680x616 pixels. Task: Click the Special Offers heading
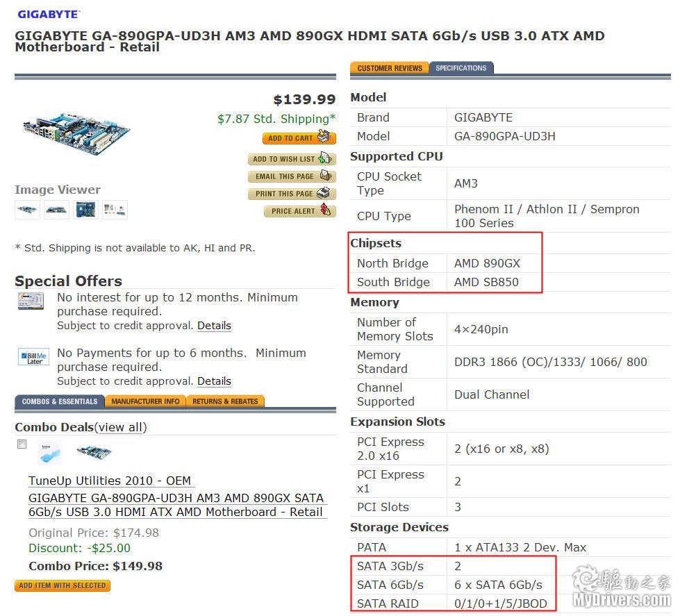click(69, 281)
